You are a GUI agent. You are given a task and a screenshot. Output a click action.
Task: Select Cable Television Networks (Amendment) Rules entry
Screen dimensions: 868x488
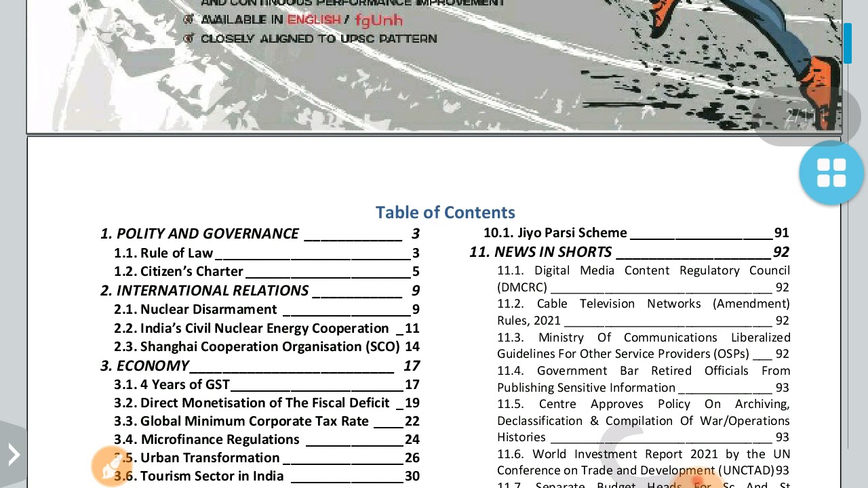(644, 312)
